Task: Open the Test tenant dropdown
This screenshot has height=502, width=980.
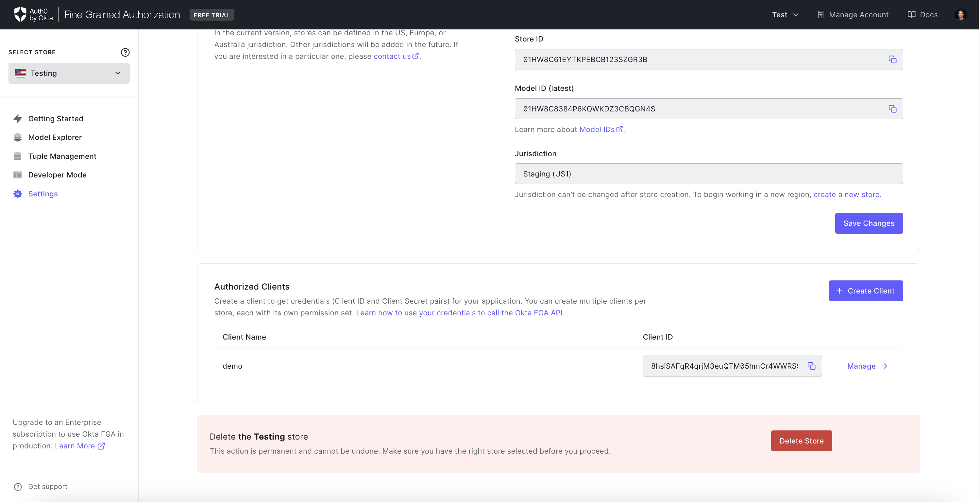Action: 785,15
